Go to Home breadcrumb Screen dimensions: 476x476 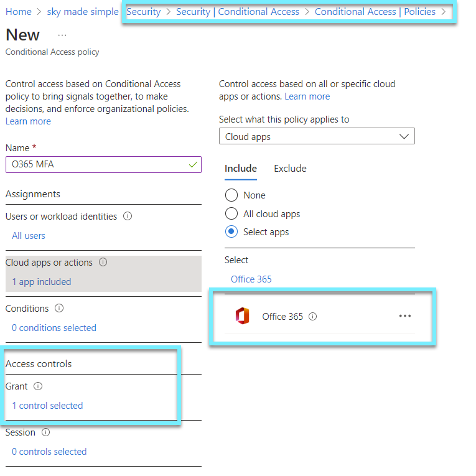[19, 12]
